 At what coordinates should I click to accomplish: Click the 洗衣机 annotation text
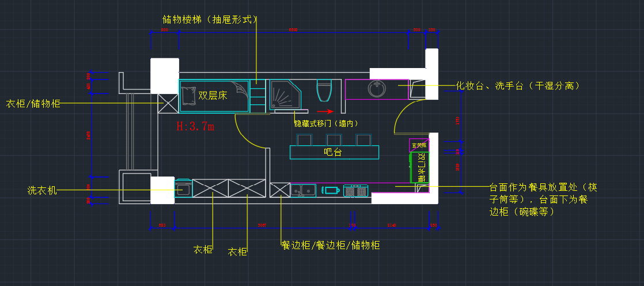tap(42, 190)
